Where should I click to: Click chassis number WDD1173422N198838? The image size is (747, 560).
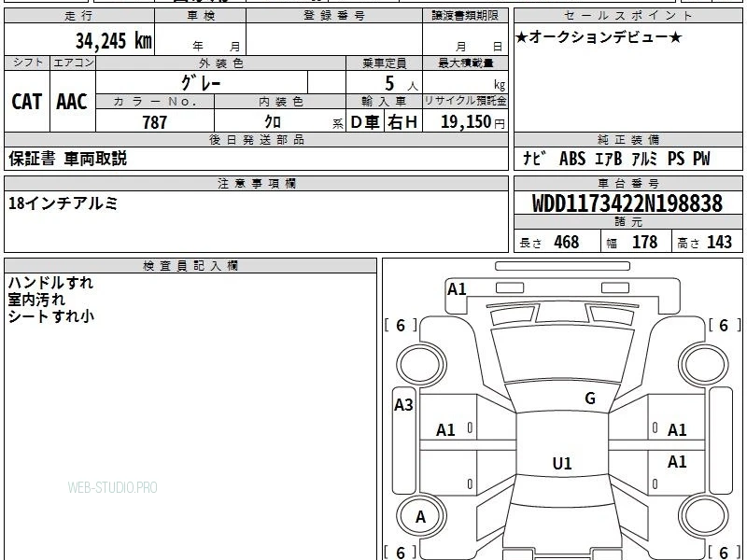coord(627,203)
